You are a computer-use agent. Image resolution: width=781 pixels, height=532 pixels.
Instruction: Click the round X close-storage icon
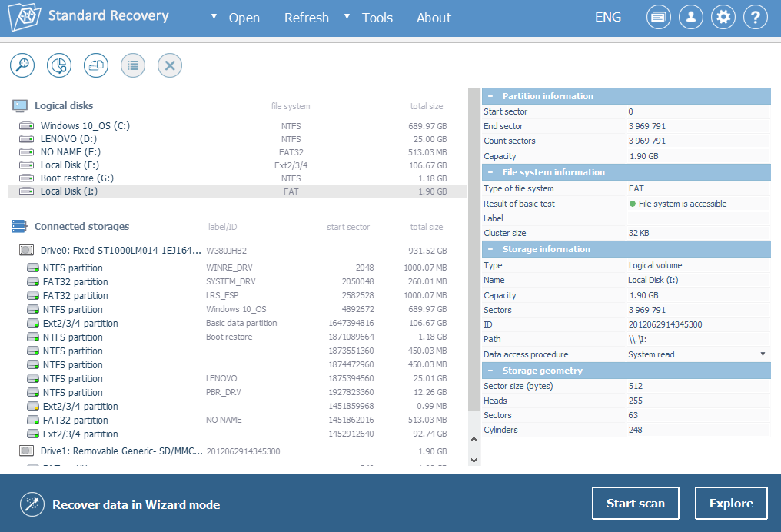[170, 65]
